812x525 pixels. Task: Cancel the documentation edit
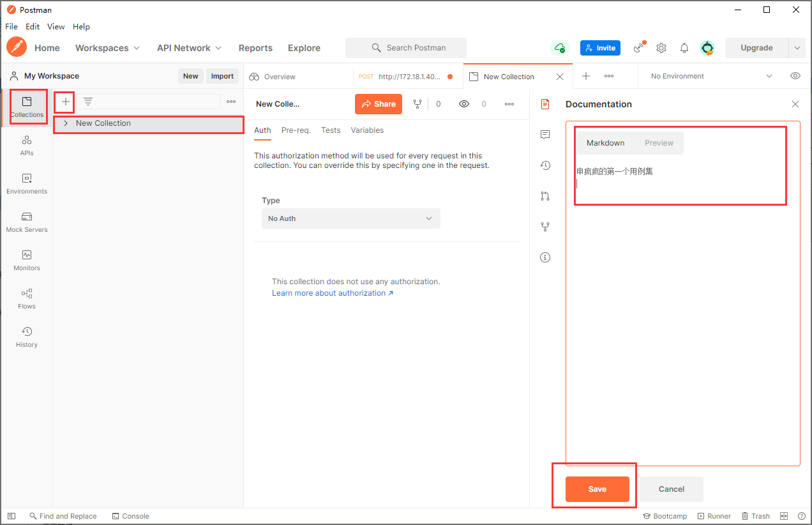[x=672, y=489]
